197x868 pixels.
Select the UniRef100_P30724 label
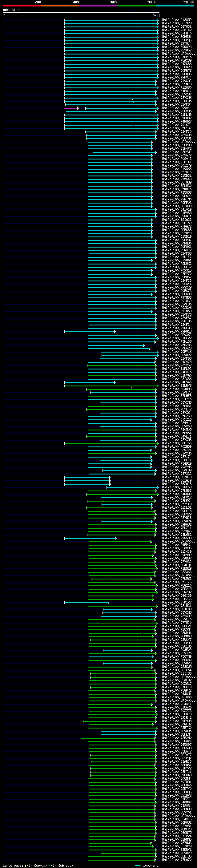pyautogui.click(x=177, y=450)
